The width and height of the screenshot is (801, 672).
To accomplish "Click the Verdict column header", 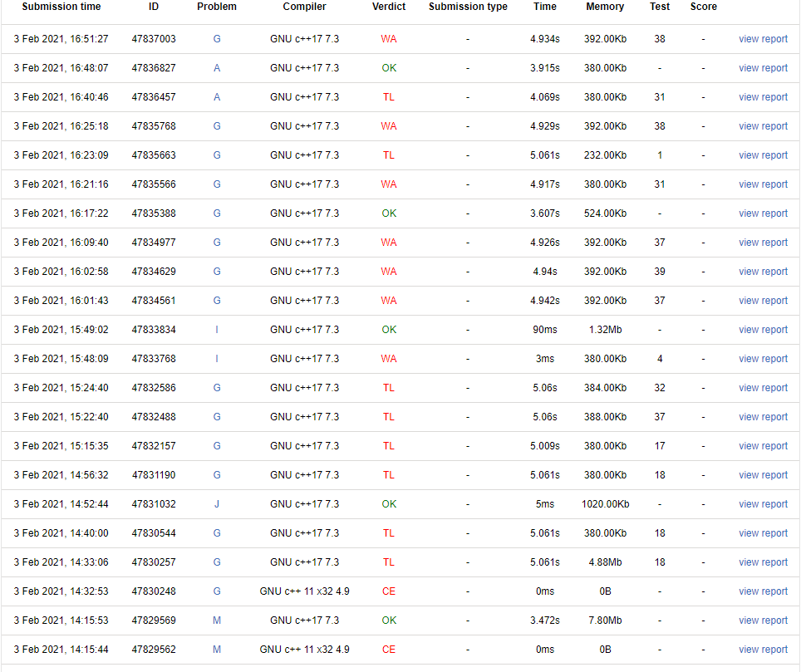I will point(389,7).
